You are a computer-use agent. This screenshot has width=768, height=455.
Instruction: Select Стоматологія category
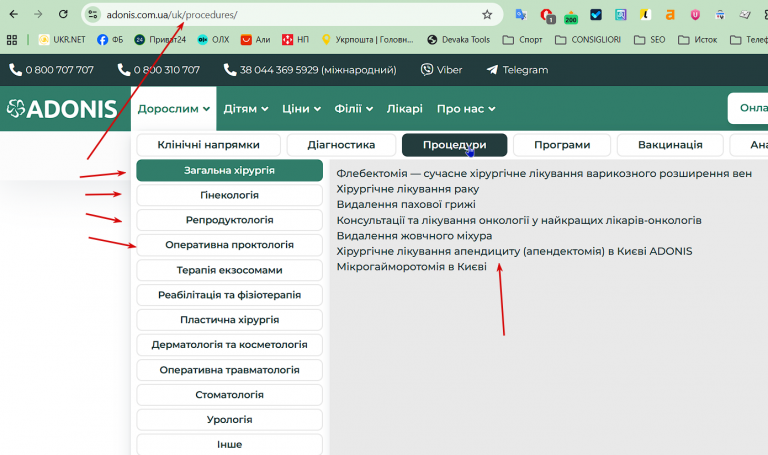(x=229, y=395)
